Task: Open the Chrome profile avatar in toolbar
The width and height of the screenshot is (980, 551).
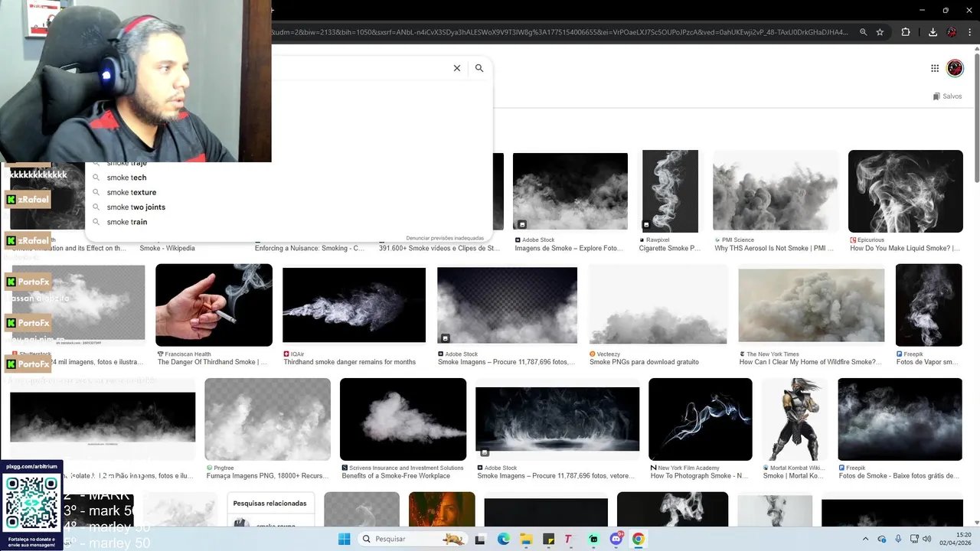Action: [952, 32]
